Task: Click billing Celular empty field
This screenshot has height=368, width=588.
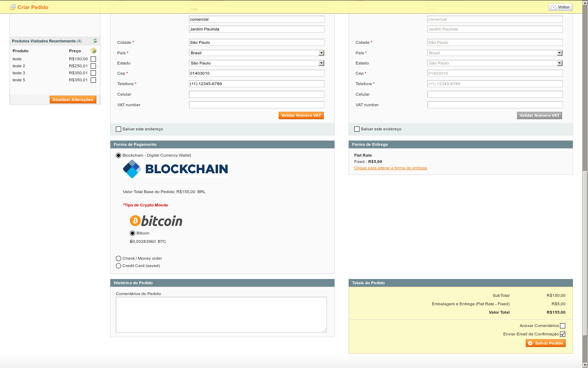Action: point(257,94)
